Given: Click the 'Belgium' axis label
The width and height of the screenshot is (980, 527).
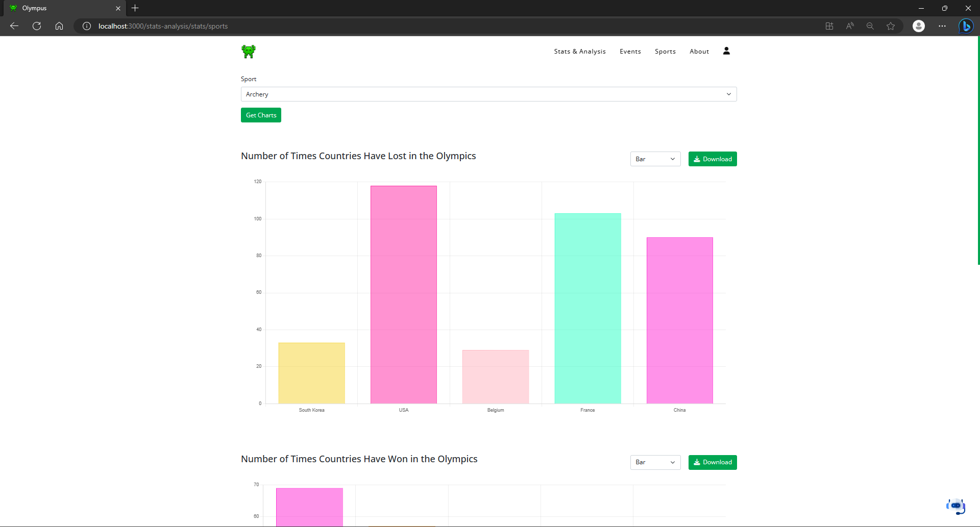Looking at the screenshot, I should pos(496,410).
